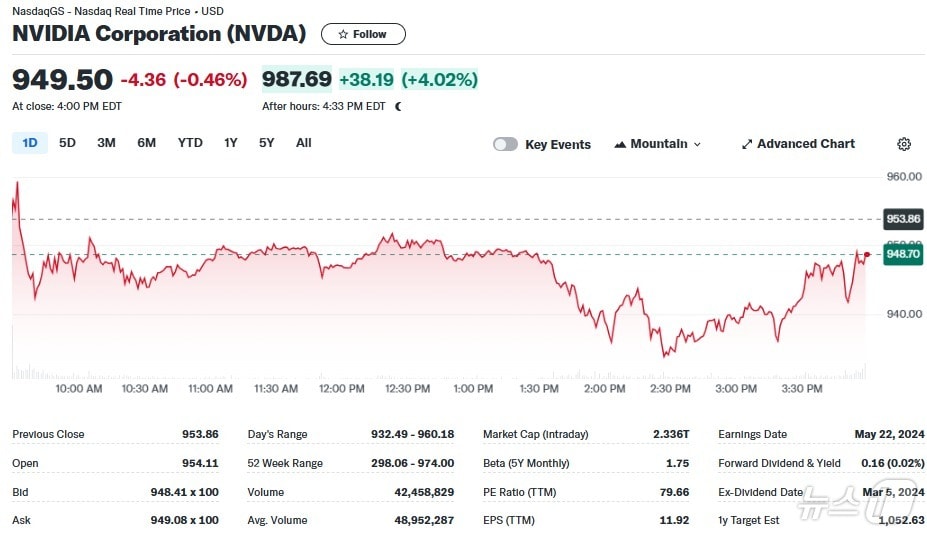Switch to the YTD range

click(x=190, y=143)
